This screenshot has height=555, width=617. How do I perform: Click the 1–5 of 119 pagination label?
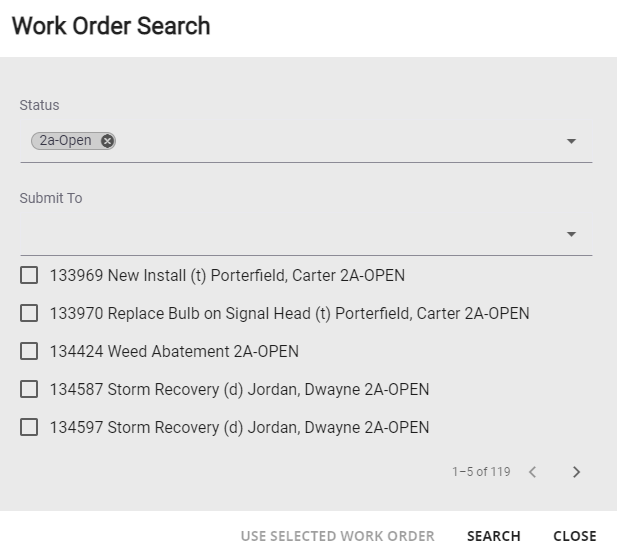point(481,472)
